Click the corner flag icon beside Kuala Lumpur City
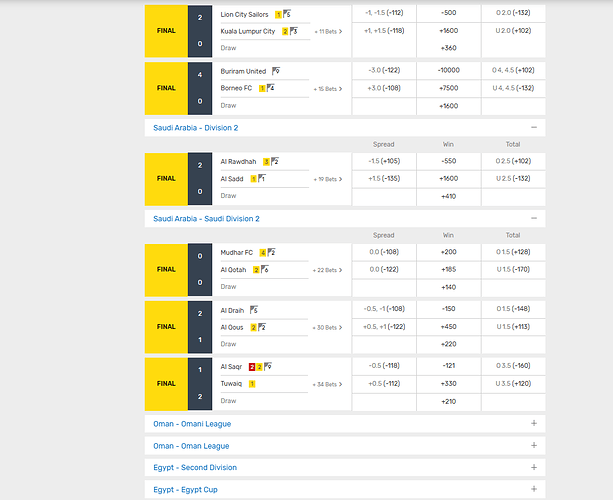The width and height of the screenshot is (613, 500). pos(293,31)
